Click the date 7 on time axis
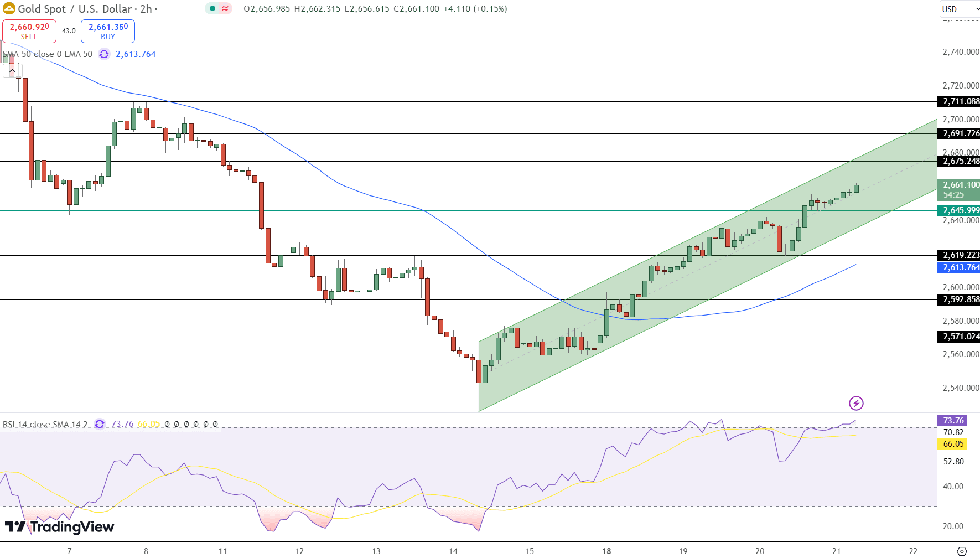The image size is (980, 558). click(69, 551)
